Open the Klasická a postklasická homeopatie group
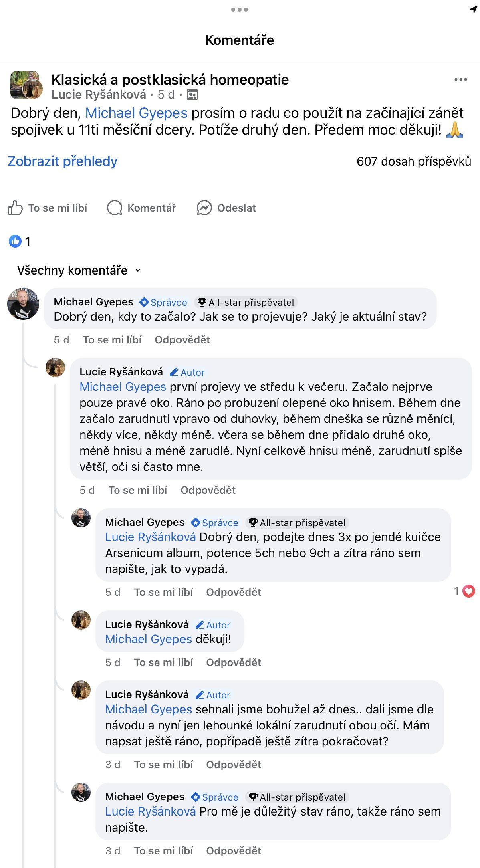This screenshot has width=480, height=868. tap(170, 80)
